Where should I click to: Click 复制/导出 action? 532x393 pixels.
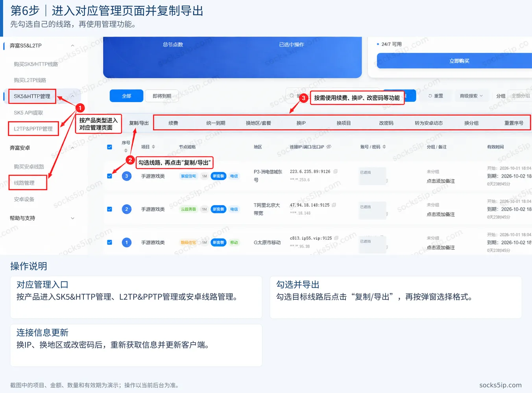(139, 123)
